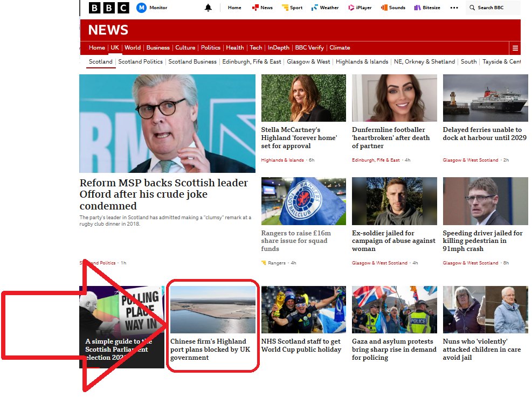Select Business in the news navigation

click(158, 48)
